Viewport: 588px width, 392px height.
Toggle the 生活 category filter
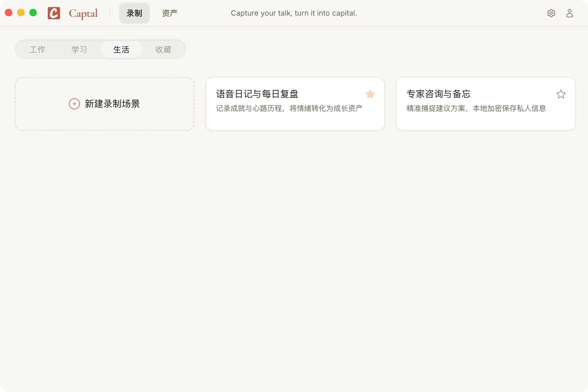tap(121, 49)
